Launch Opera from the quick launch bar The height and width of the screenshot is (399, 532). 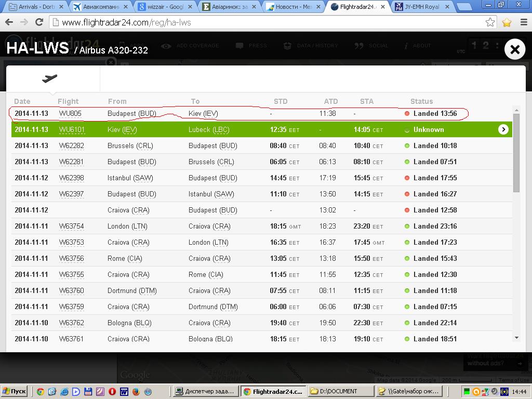[112, 391]
